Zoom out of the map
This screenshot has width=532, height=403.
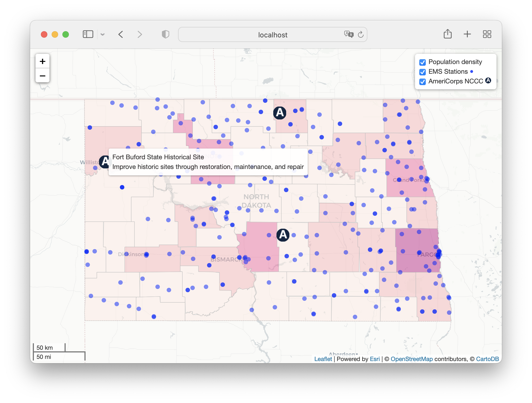click(42, 76)
